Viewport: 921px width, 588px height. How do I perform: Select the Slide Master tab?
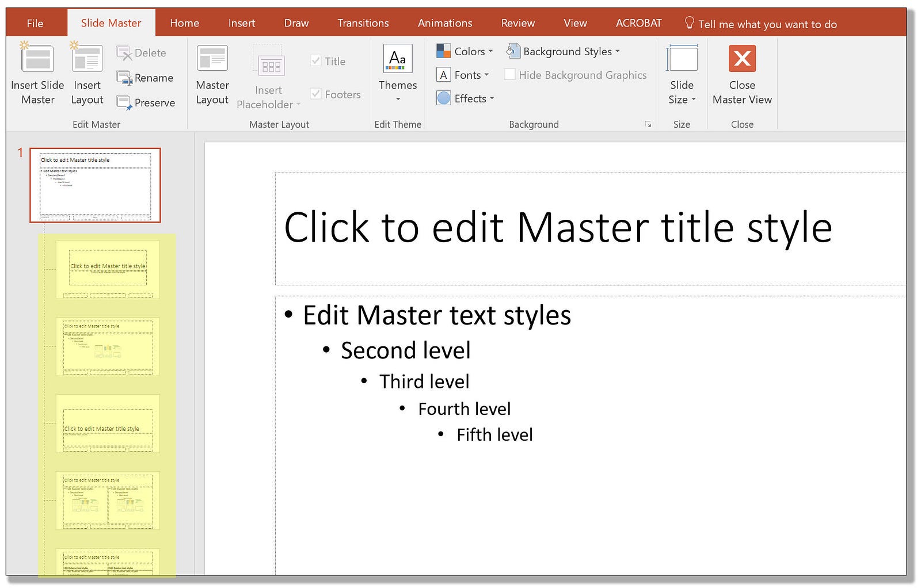pos(111,23)
